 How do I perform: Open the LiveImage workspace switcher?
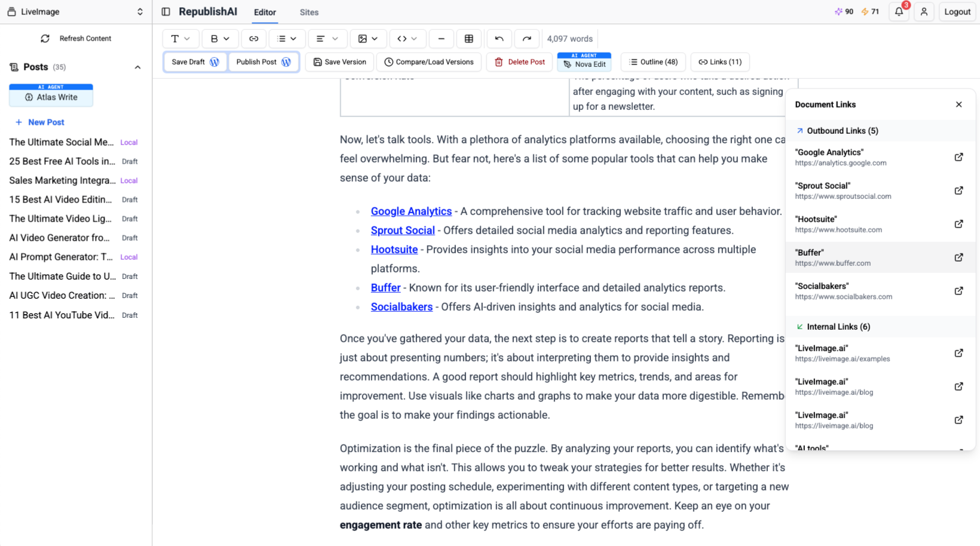75,12
